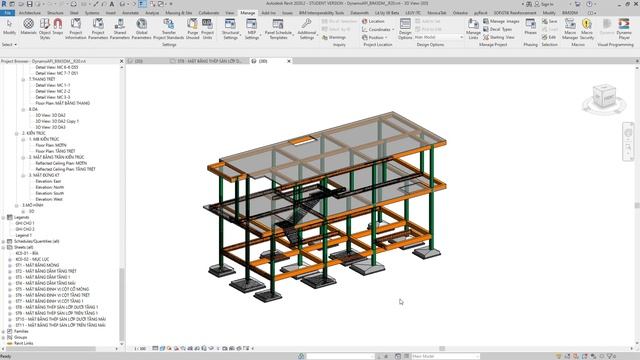
Task: Open Project Units
Action: pos(207,29)
